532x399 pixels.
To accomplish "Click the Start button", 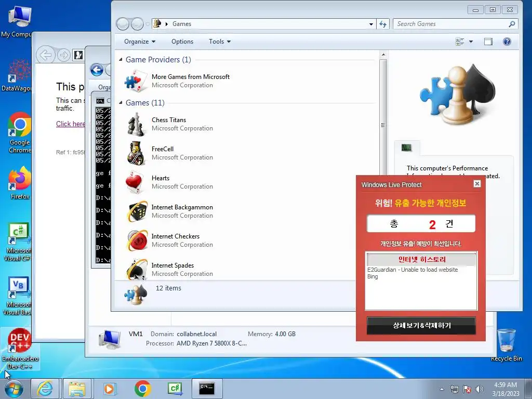I will [x=14, y=389].
